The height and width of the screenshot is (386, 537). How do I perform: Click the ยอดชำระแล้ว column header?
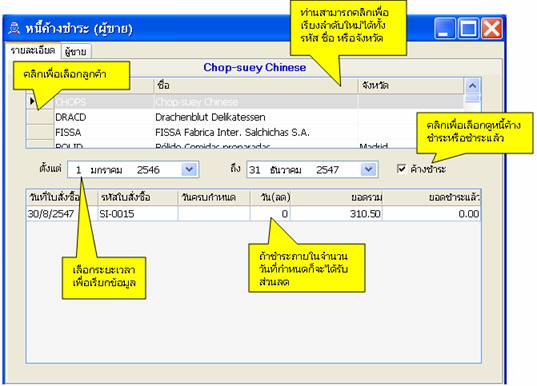[432, 198]
